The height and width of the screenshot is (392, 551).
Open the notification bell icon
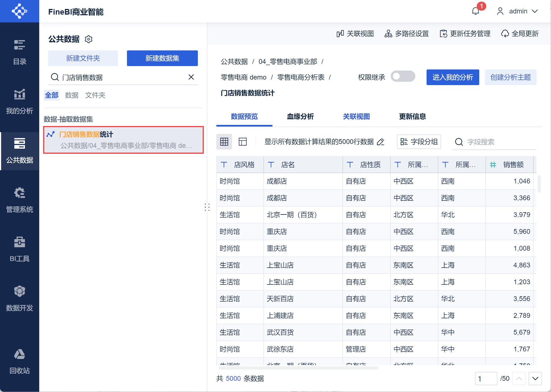point(476,11)
